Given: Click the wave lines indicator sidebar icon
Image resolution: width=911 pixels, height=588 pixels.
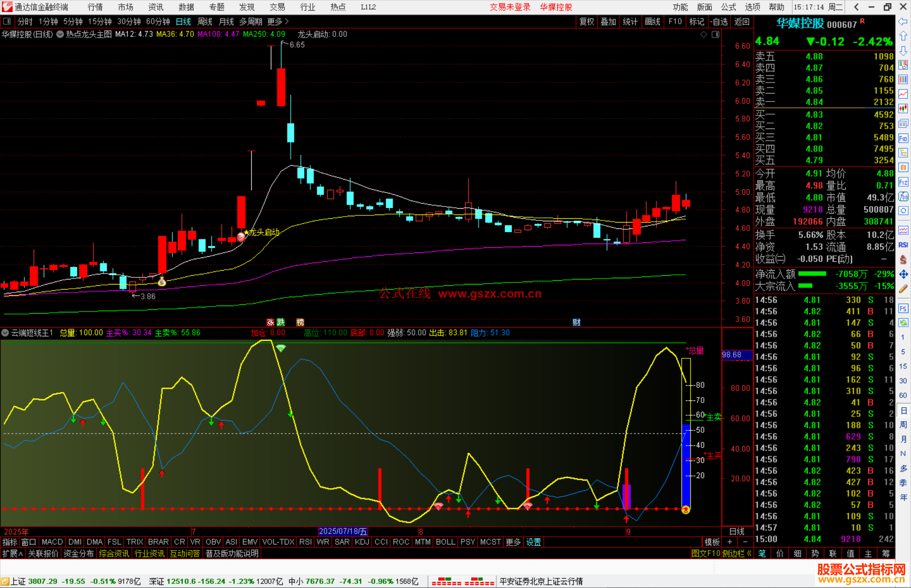Looking at the screenshot, I should pos(903,231).
